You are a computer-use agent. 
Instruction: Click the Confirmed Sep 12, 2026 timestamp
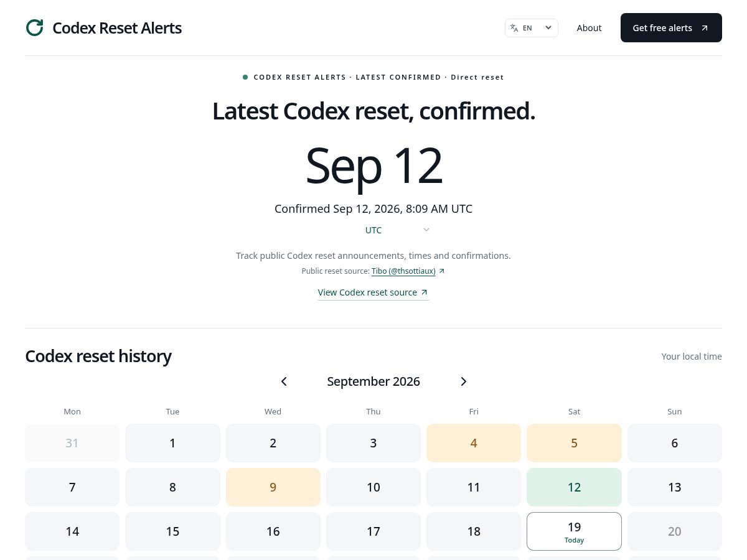374,209
